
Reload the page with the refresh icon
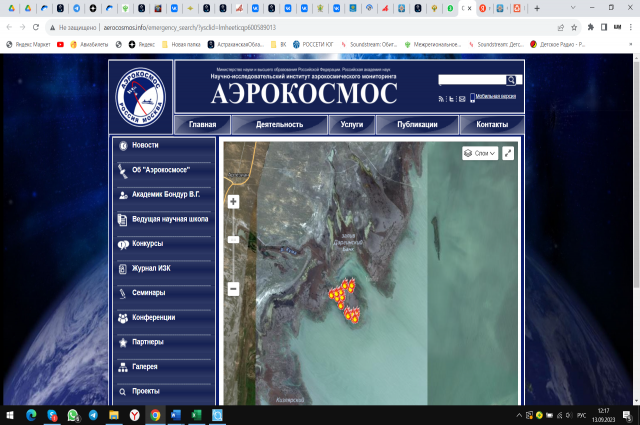(x=36, y=27)
